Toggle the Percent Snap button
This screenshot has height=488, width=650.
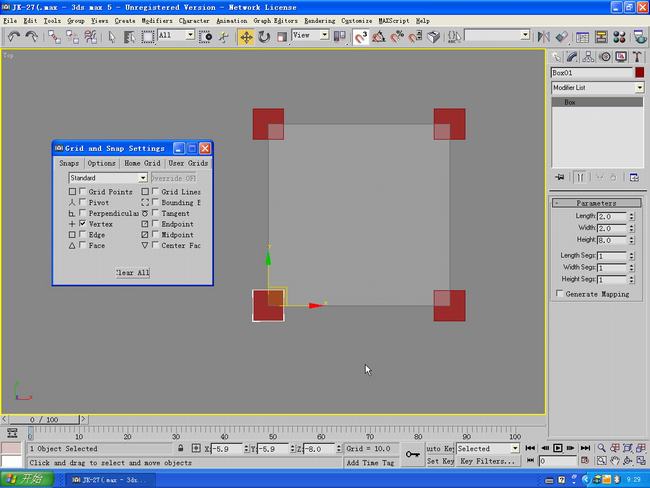click(397, 37)
